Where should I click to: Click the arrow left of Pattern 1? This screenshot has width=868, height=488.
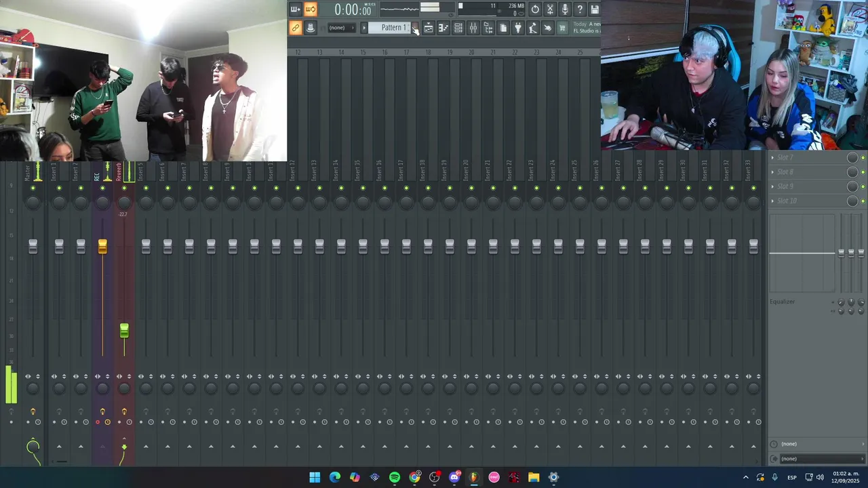coord(363,28)
